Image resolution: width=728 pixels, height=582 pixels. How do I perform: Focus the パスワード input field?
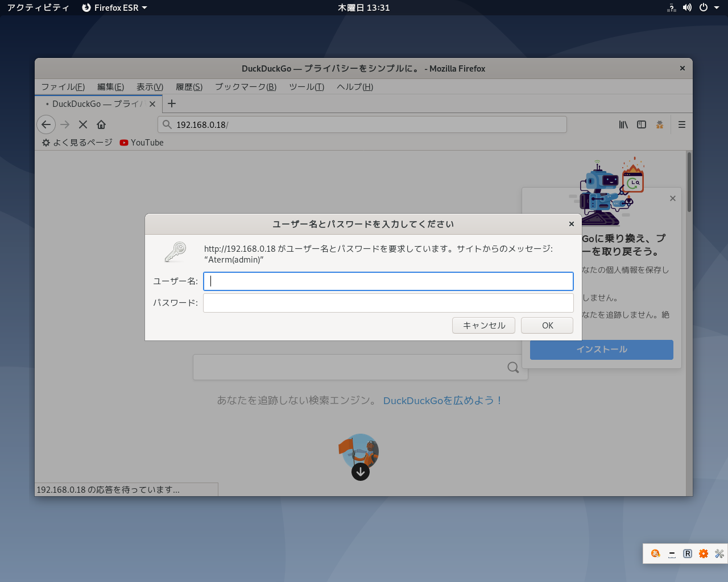(x=388, y=303)
